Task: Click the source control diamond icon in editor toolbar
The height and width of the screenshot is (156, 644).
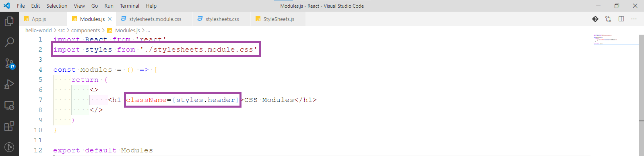Action: 595,19
